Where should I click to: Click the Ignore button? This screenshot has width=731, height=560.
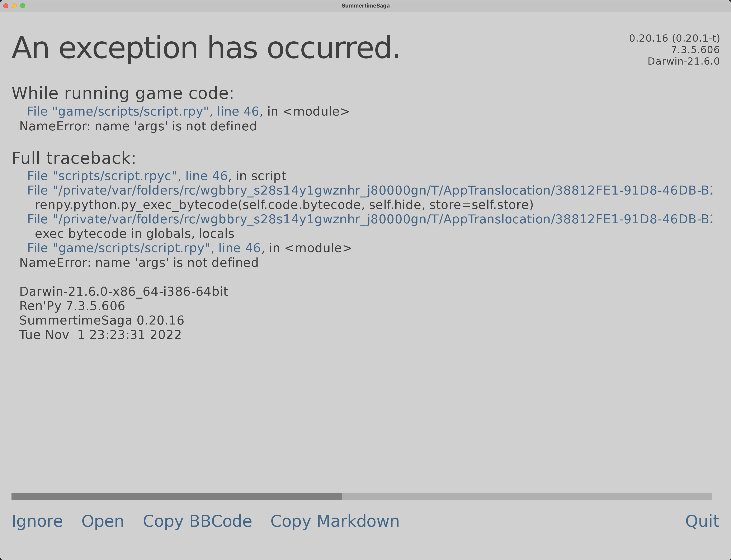37,521
